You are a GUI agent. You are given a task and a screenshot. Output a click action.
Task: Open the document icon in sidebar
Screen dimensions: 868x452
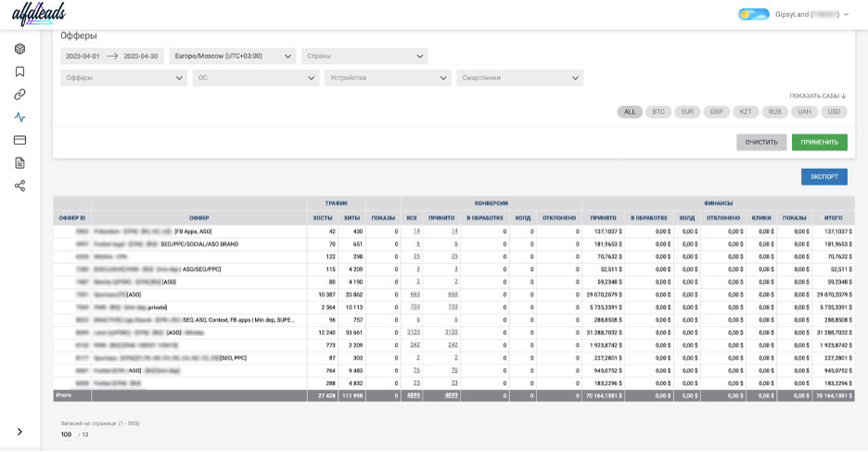pyautogui.click(x=19, y=162)
